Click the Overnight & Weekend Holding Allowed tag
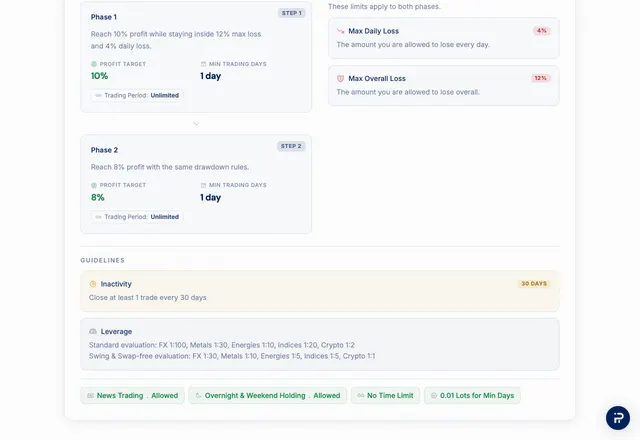This screenshot has width=640, height=440. coord(268,396)
